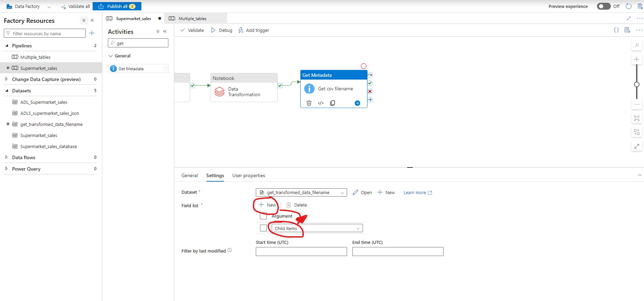Open pipeline JSON code view braces icon
Viewport: 644px width, 301px height.
tap(616, 30)
